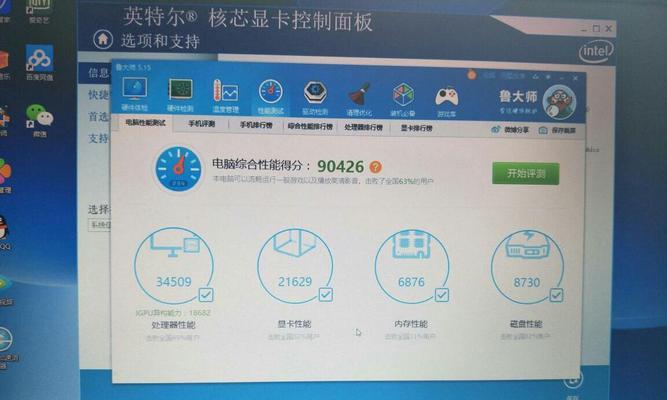This screenshot has height=400, width=667.
Task: Click the 微博分享 weibo share icon
Action: (496, 130)
